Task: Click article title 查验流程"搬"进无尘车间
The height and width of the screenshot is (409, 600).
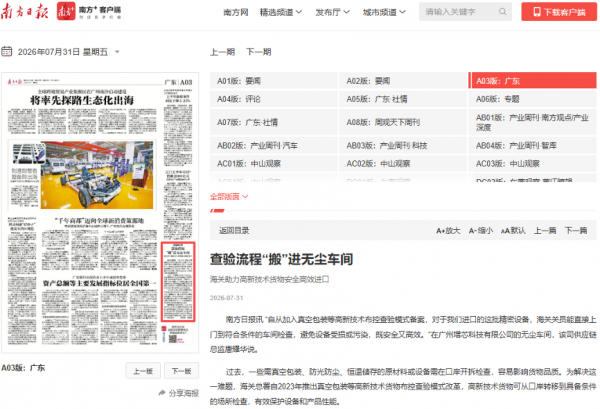Action: (x=281, y=259)
